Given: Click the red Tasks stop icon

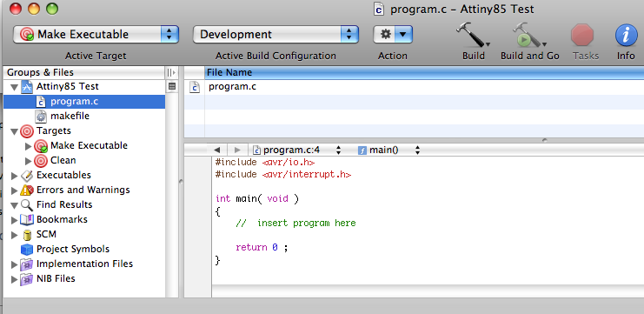Looking at the screenshot, I should 582,35.
